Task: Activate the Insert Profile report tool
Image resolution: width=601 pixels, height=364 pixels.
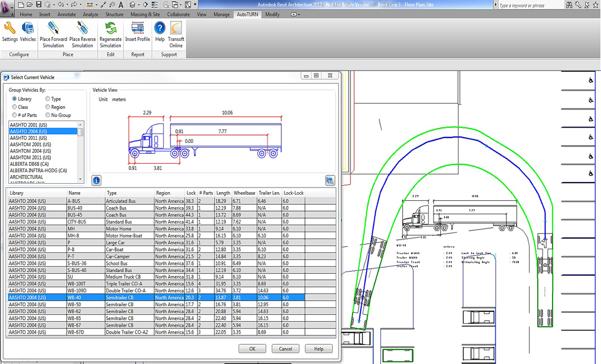Action: [138, 35]
